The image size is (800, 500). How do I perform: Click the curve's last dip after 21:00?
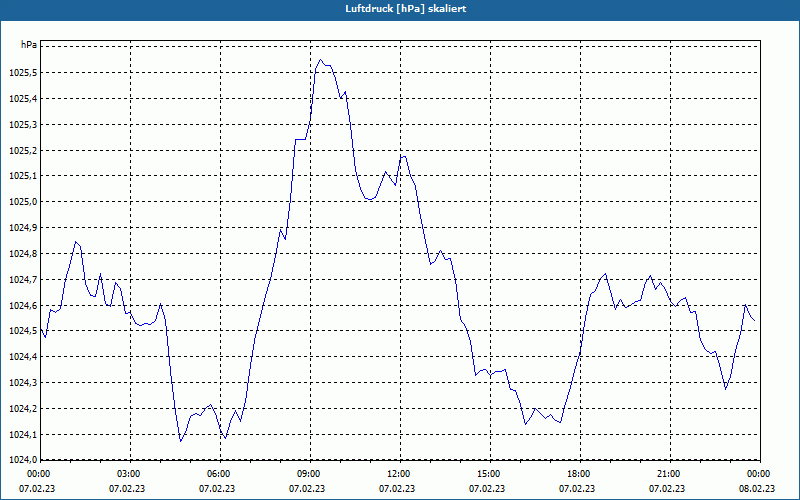click(726, 389)
